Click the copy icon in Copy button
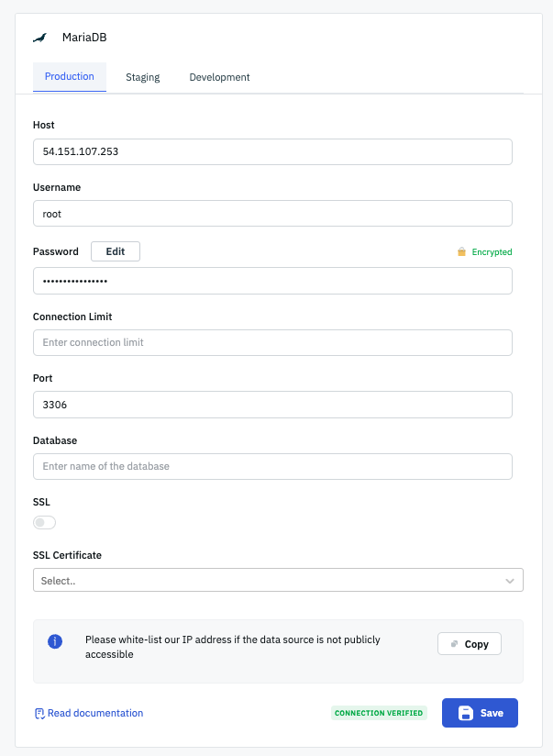 tap(454, 644)
